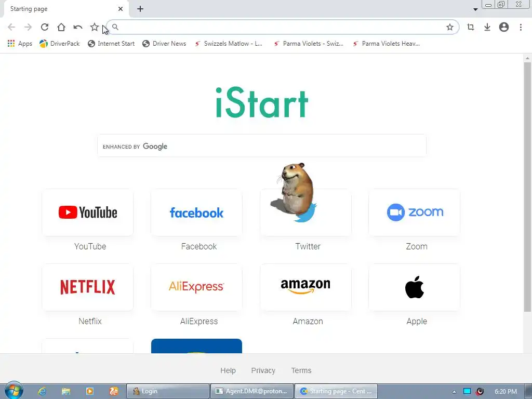Open the Help footer link
532x399 pixels.
[x=228, y=370]
